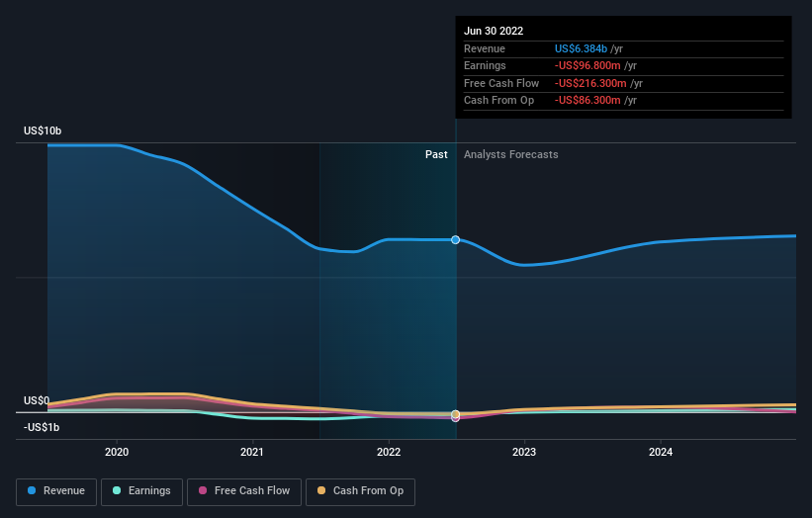Toggle the Cash From Op legend button

[360, 491]
